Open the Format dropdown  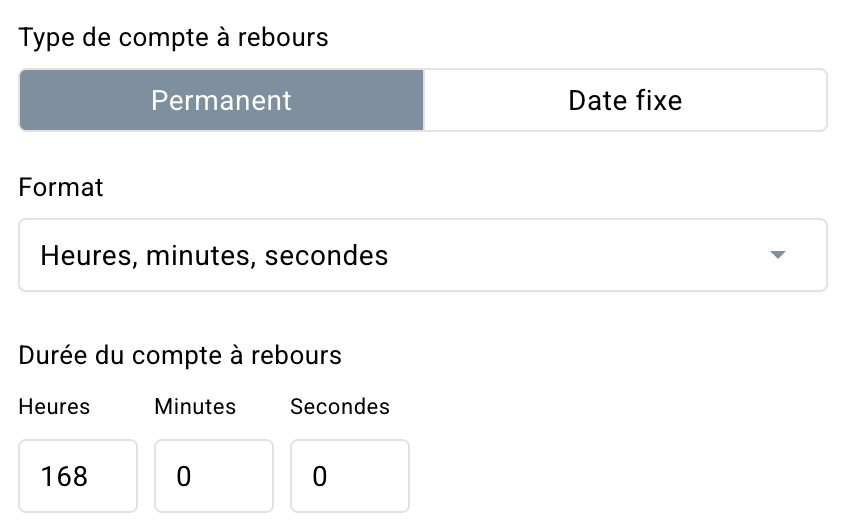422,255
